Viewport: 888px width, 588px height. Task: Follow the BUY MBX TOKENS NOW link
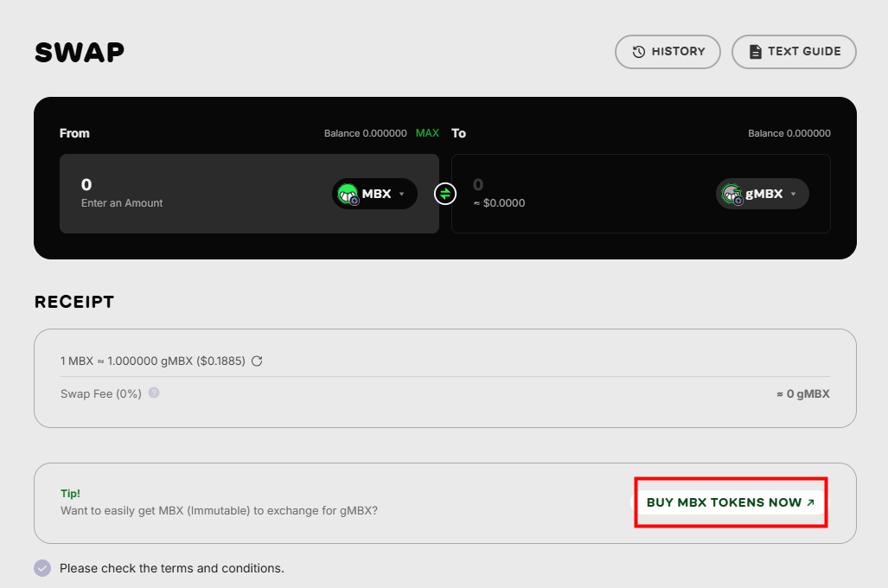point(724,502)
